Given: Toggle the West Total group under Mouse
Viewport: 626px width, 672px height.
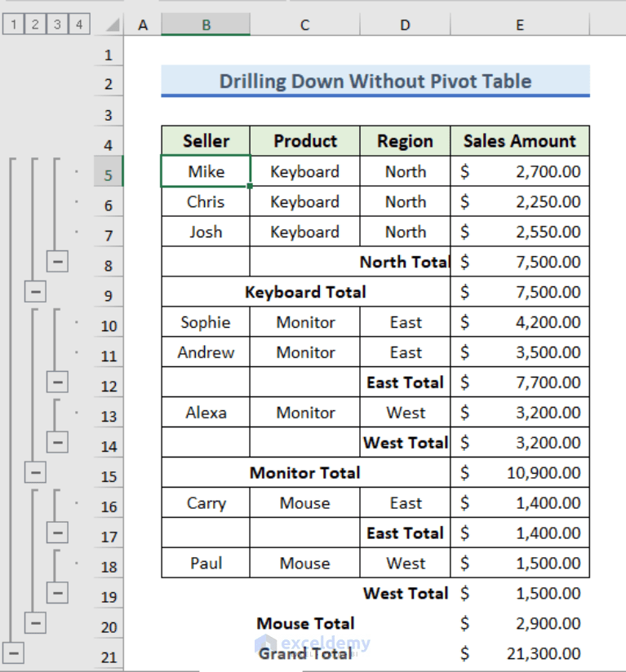Looking at the screenshot, I should [57, 593].
